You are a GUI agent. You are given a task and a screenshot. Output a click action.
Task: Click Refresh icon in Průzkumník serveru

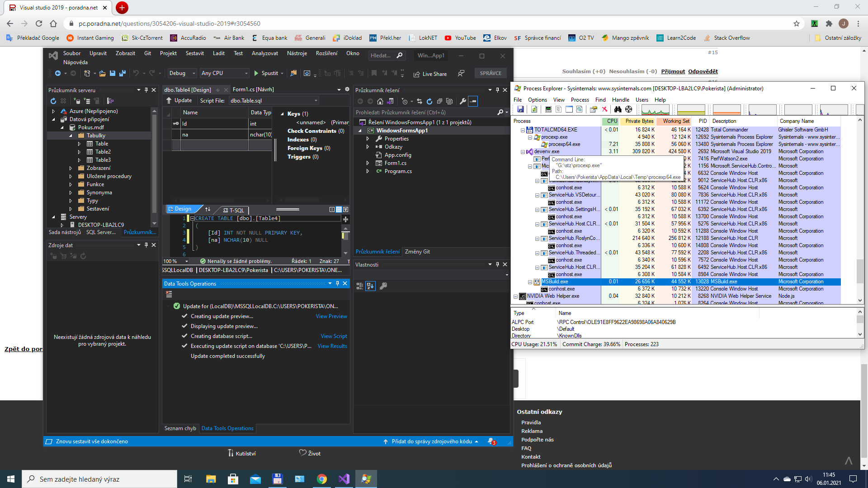tap(53, 101)
